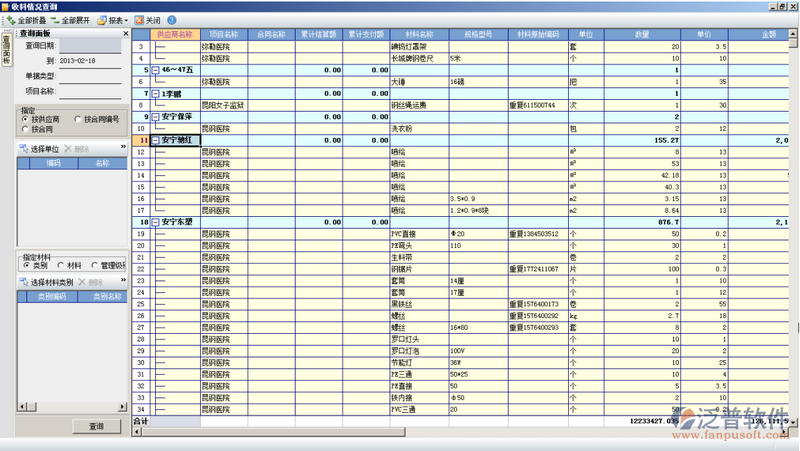Open the blue help icon in toolbar

[x=172, y=20]
